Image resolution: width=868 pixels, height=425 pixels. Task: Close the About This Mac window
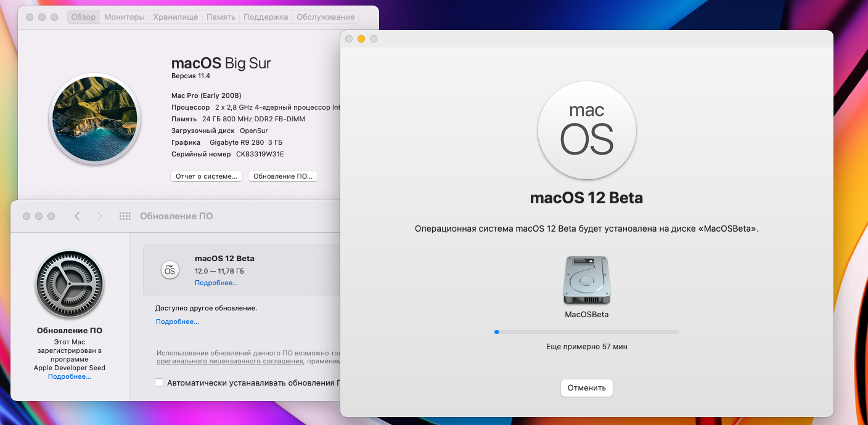[x=30, y=17]
